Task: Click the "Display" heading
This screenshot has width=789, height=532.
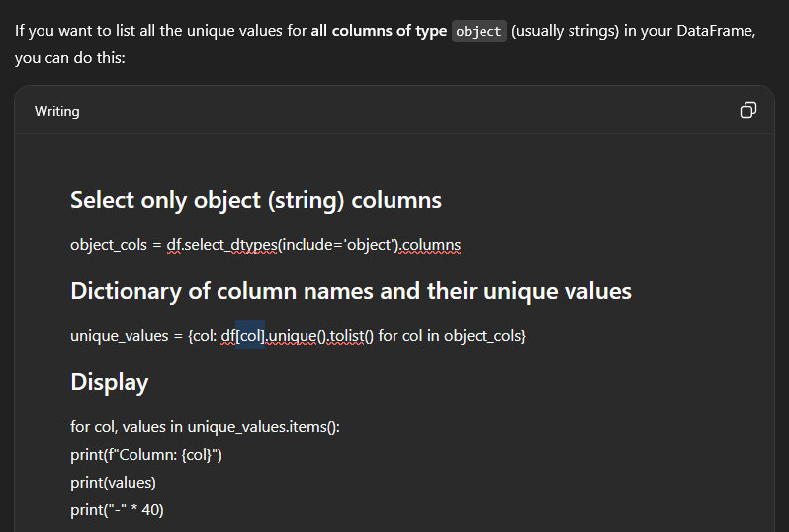Action: pyautogui.click(x=109, y=382)
